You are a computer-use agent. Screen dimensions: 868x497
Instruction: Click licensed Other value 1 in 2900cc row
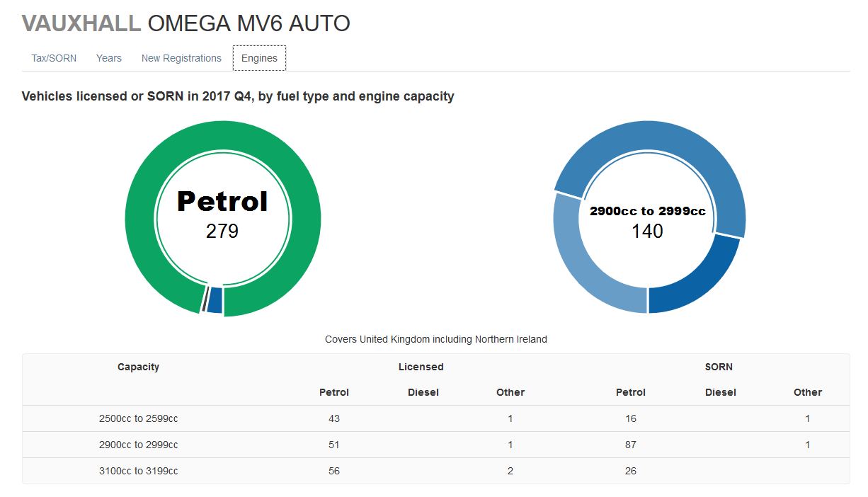(x=510, y=445)
